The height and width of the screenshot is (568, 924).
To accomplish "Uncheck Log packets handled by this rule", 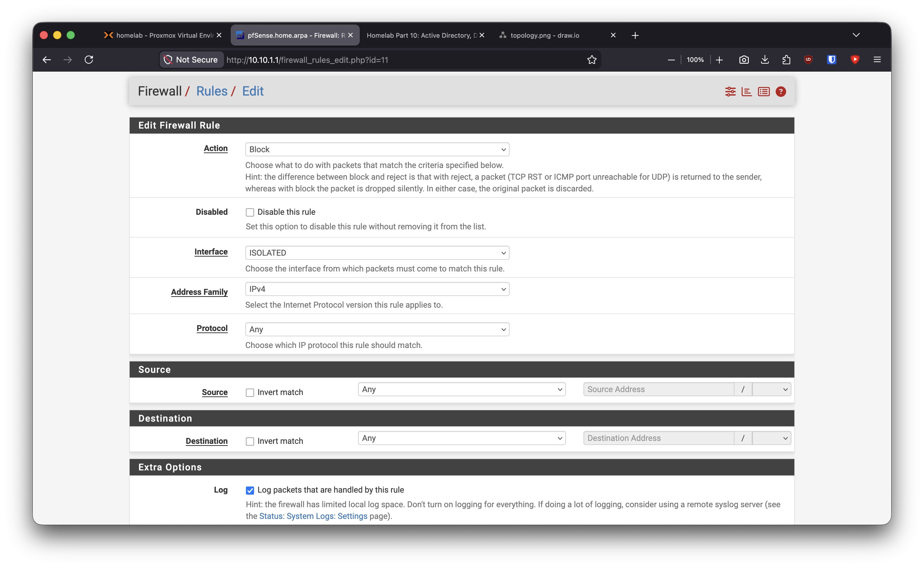I will [250, 490].
